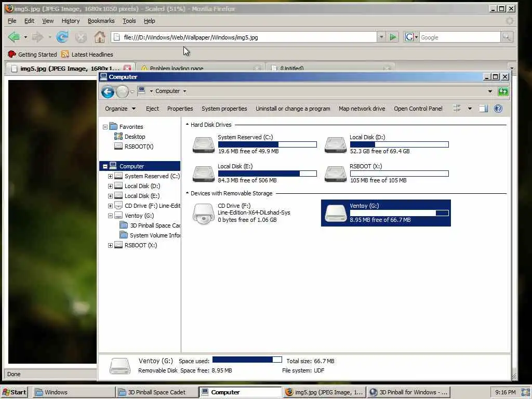Collapse the Computer tree node
Viewport: 532px width, 399px height.
(x=105, y=166)
